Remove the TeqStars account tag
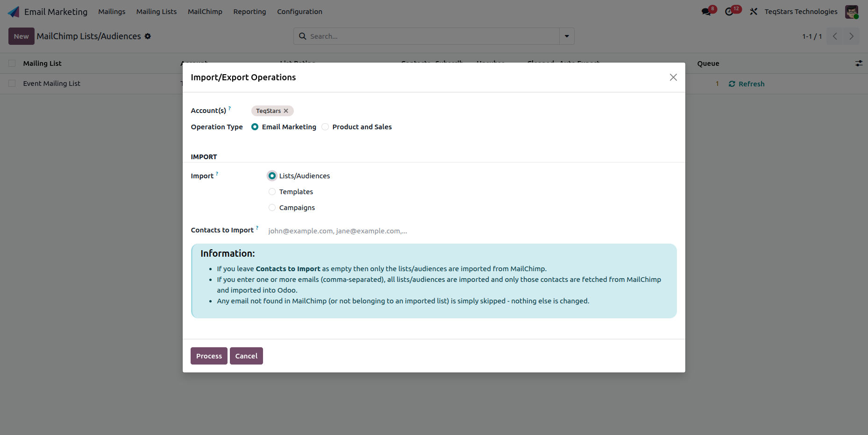868x435 pixels. coord(286,111)
